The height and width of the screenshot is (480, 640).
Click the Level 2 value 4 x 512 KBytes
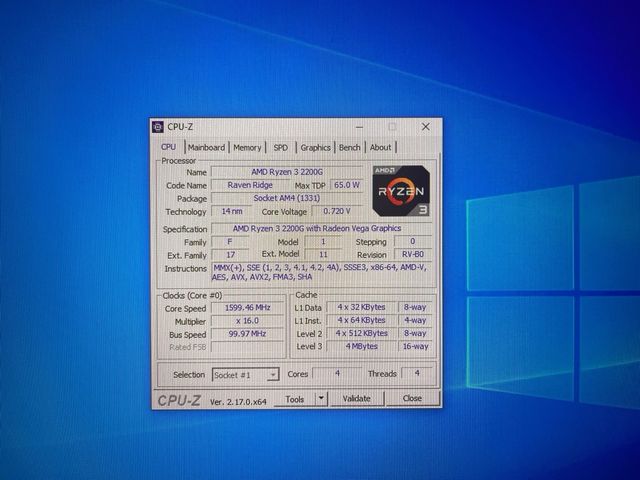361,333
